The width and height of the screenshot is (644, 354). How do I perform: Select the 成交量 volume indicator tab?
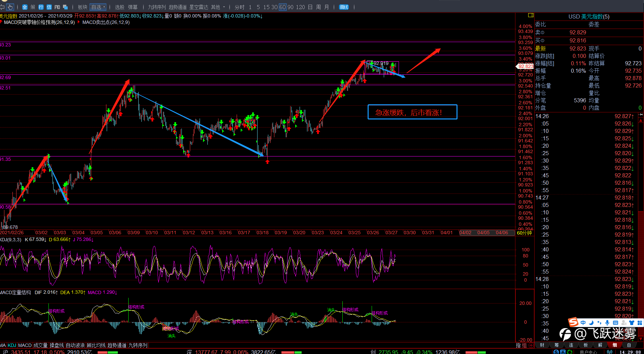coord(40,345)
